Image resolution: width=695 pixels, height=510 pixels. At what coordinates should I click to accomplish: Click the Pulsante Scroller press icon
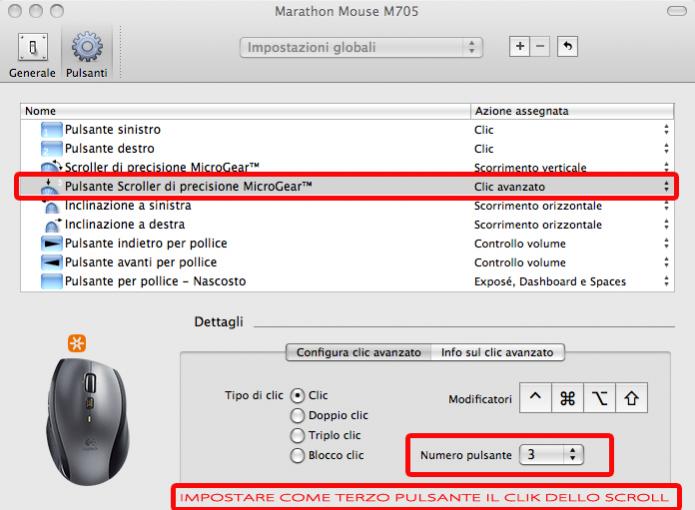pos(50,187)
